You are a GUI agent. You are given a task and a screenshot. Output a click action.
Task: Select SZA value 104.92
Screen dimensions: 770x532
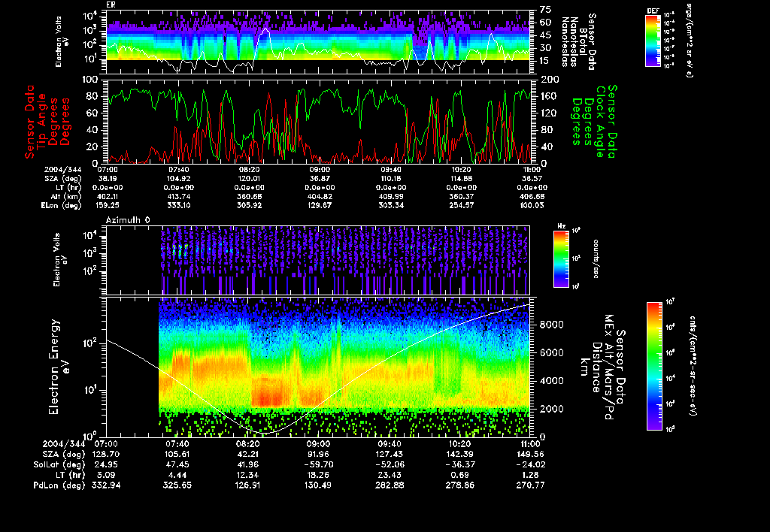[x=178, y=179]
